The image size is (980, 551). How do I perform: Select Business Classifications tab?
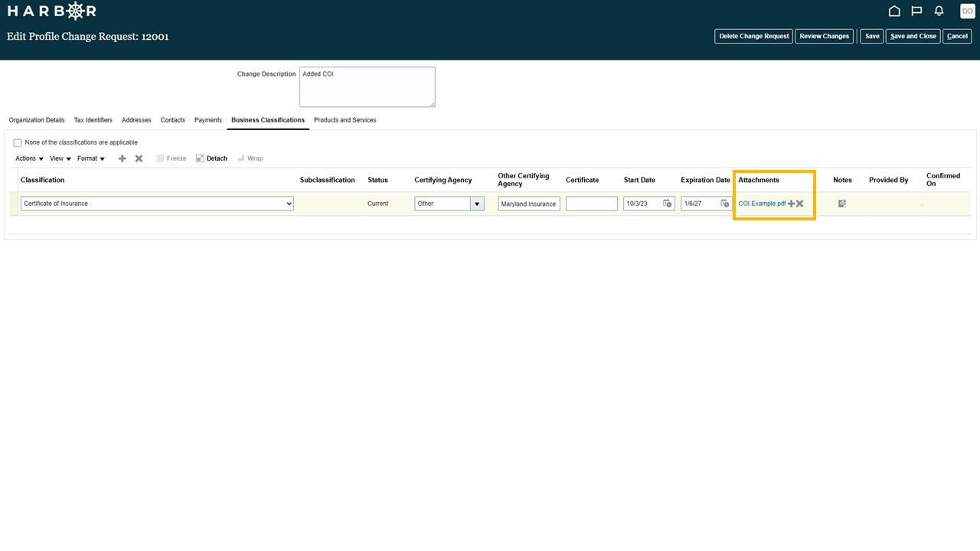268,120
